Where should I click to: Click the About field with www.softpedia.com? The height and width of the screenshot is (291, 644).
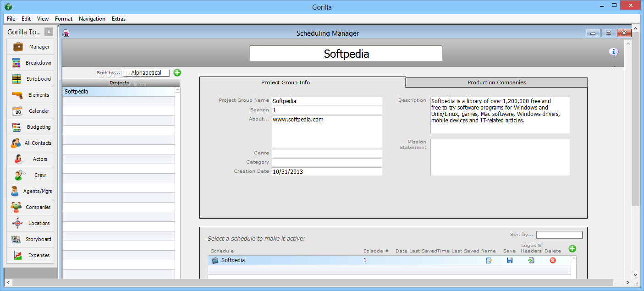(x=327, y=132)
